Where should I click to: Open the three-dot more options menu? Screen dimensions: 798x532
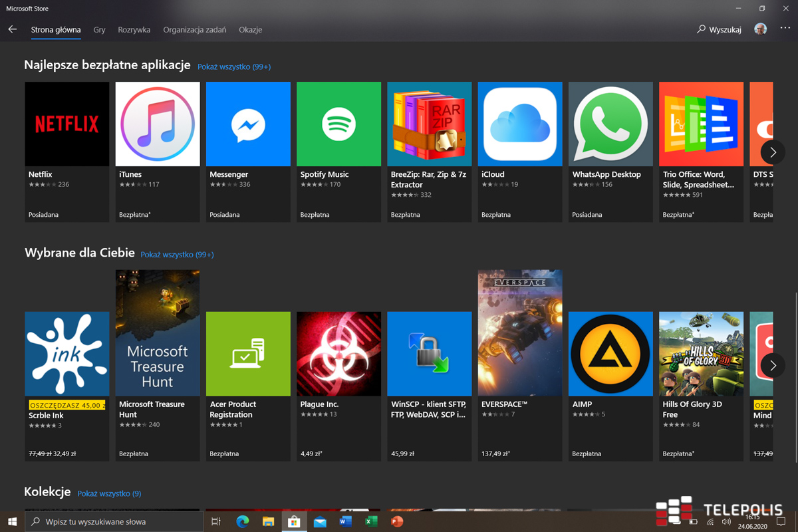click(785, 29)
